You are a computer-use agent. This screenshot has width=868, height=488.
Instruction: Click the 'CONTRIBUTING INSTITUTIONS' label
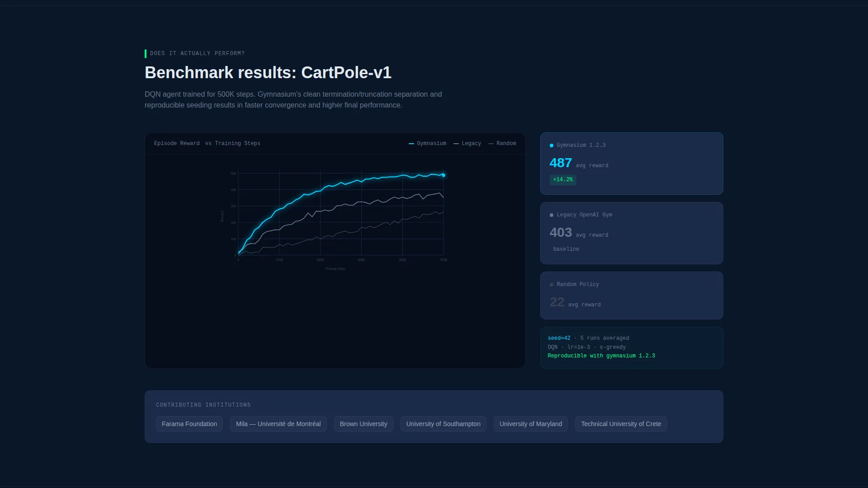click(203, 405)
